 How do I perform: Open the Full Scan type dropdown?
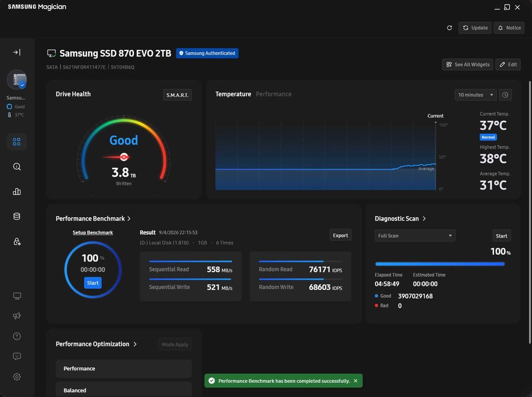point(414,235)
